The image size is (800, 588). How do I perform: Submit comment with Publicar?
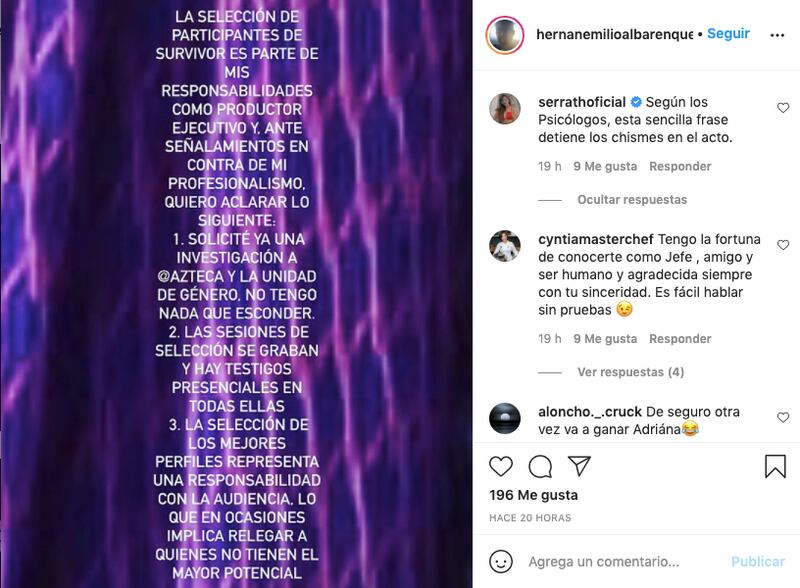(758, 561)
